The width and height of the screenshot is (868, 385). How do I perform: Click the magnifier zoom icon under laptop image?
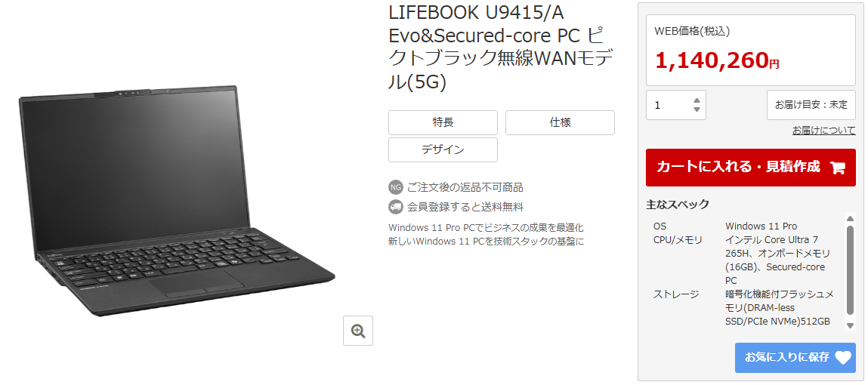click(x=357, y=331)
